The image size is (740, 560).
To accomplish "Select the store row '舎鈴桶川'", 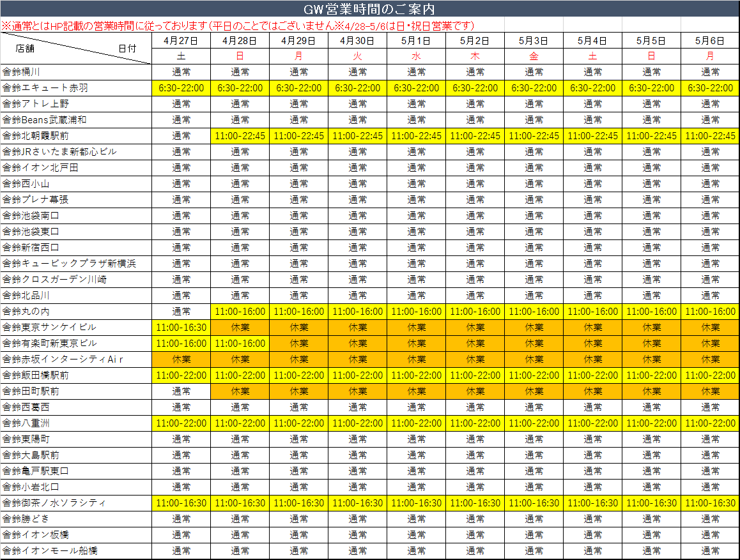I will [370, 72].
